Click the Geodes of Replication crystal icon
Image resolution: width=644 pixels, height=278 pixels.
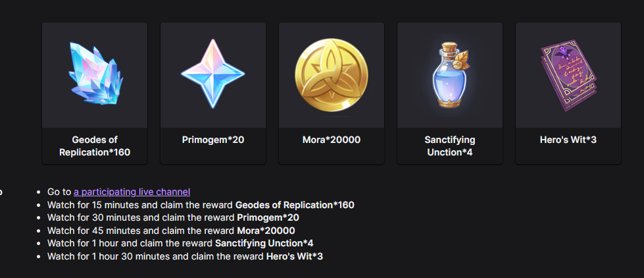coord(95,74)
